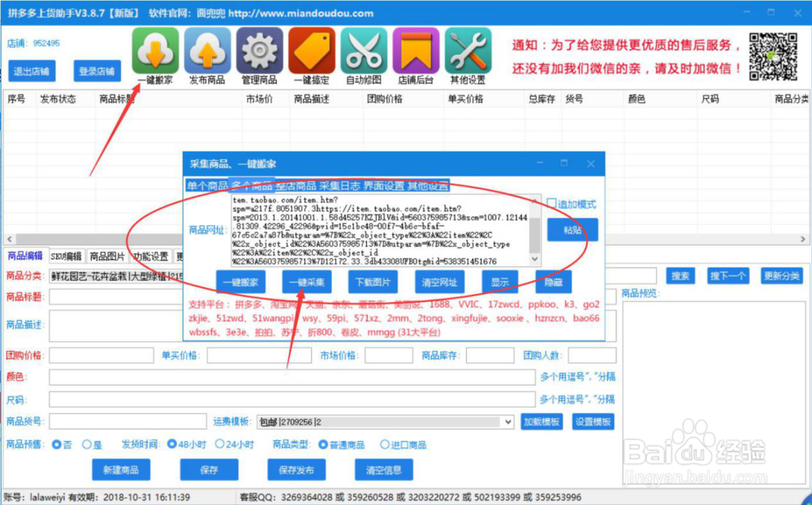Focus the 团购人数 input field
This screenshot has width=812, height=505.
592,356
